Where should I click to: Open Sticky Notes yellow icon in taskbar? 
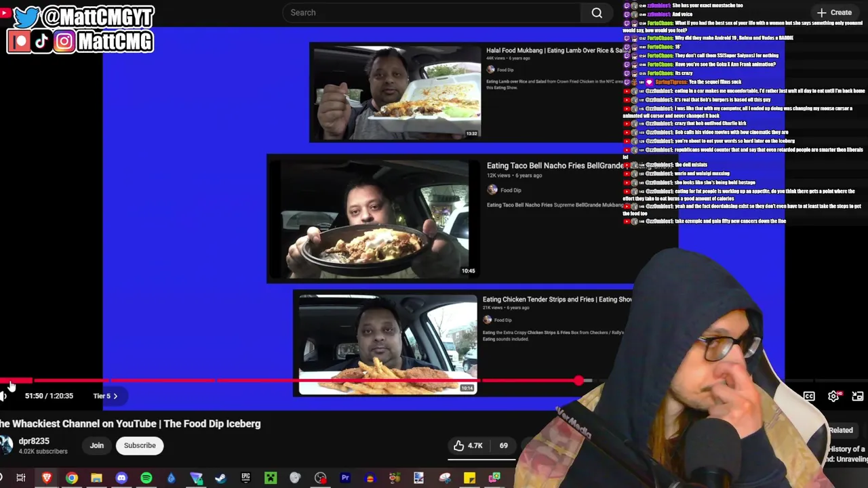coord(469,479)
